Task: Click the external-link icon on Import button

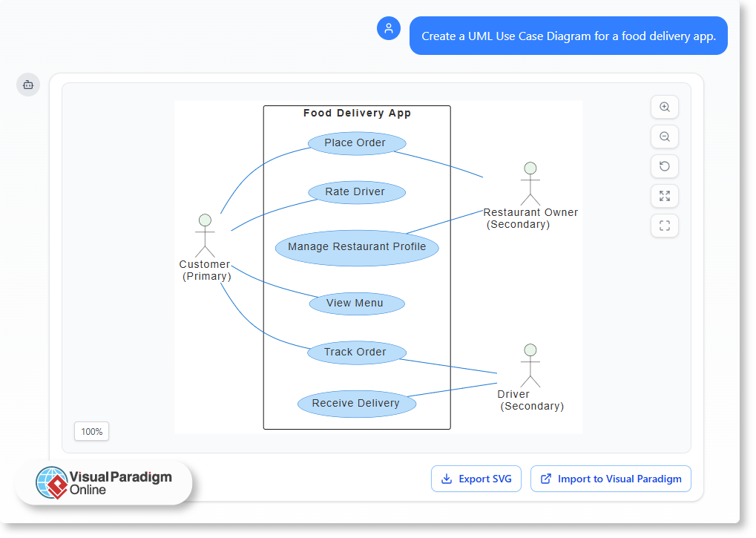Action: point(545,479)
